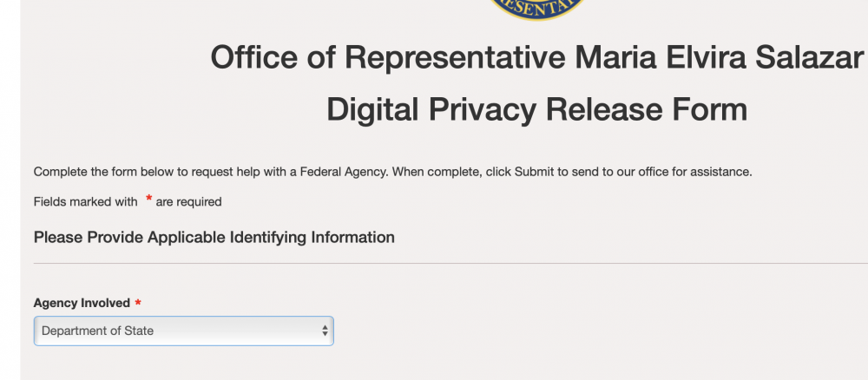The height and width of the screenshot is (380, 868).
Task: Click Please Provide Applicable Identifying Information heading
Action: (214, 238)
